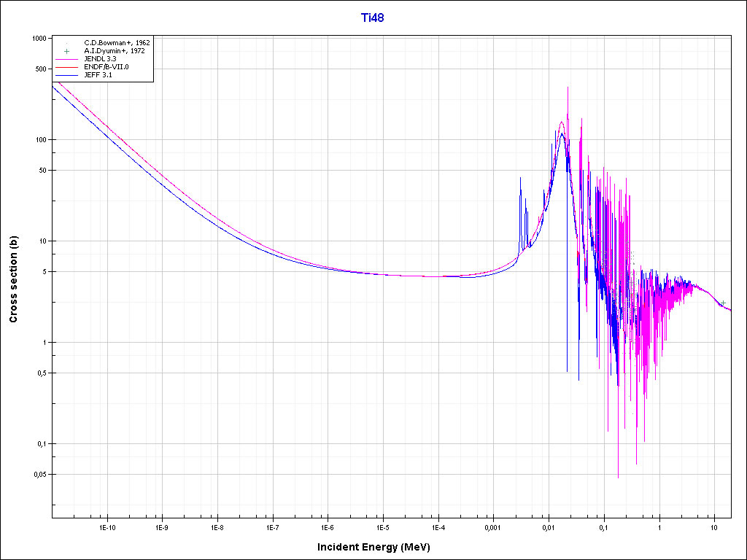Image resolution: width=747 pixels, height=560 pixels.
Task: Click the 1E-10 tick label on x-axis
Action: (107, 526)
